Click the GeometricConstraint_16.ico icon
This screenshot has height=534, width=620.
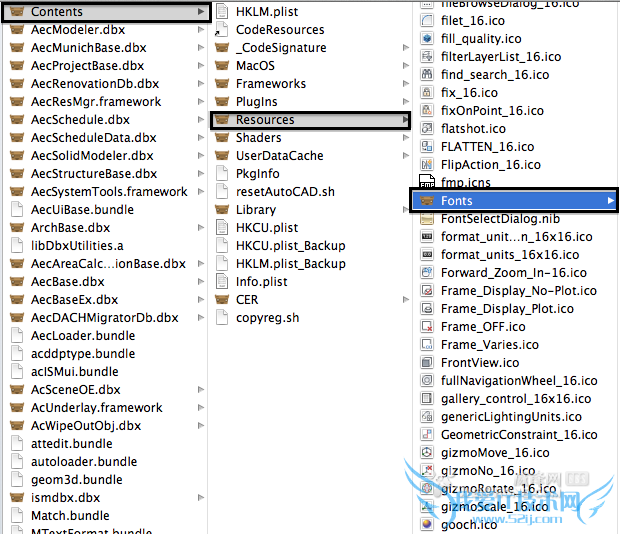pyautogui.click(x=427, y=434)
